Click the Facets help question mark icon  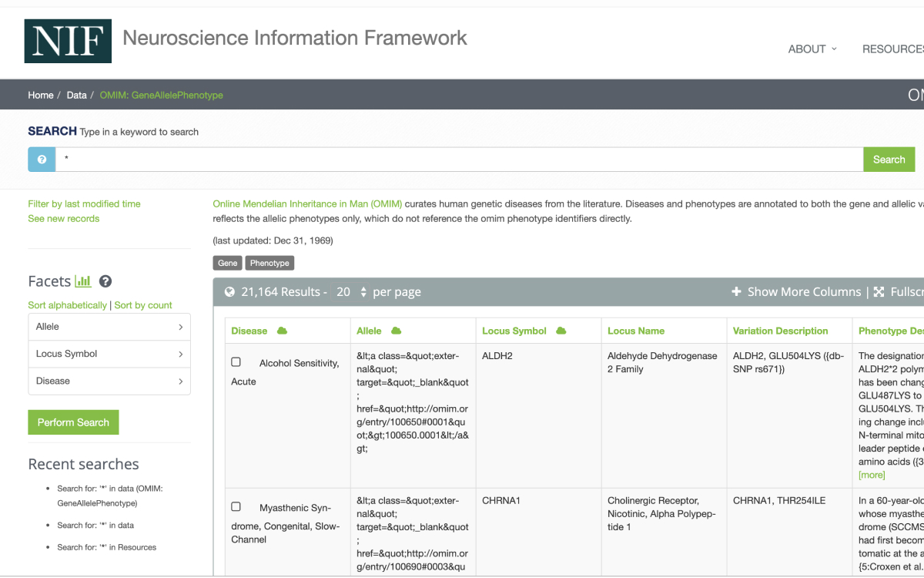(105, 281)
